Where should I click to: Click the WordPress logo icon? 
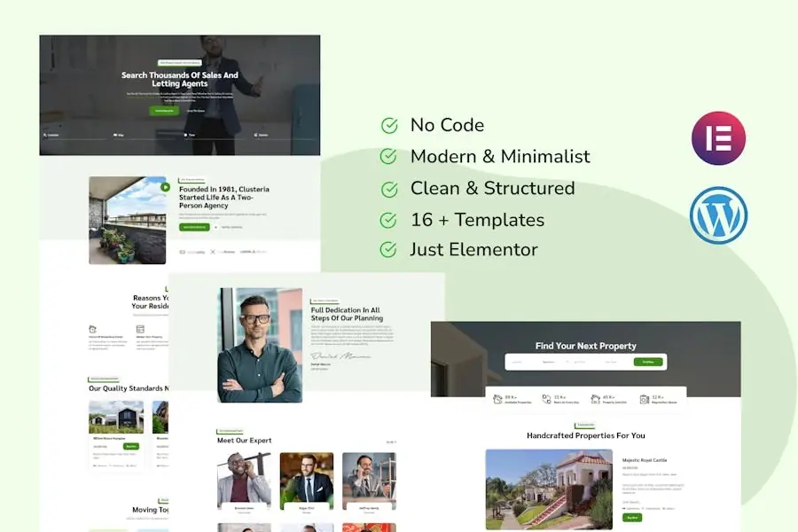click(x=718, y=215)
